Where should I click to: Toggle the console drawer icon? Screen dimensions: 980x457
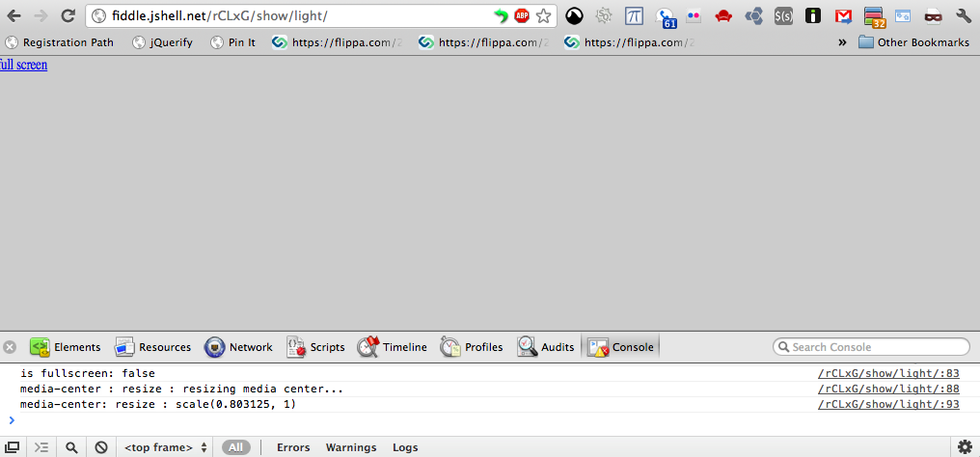tap(41, 447)
